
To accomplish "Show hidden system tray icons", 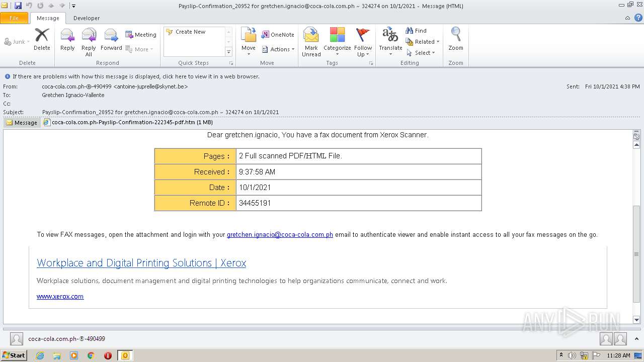I will [561, 355].
